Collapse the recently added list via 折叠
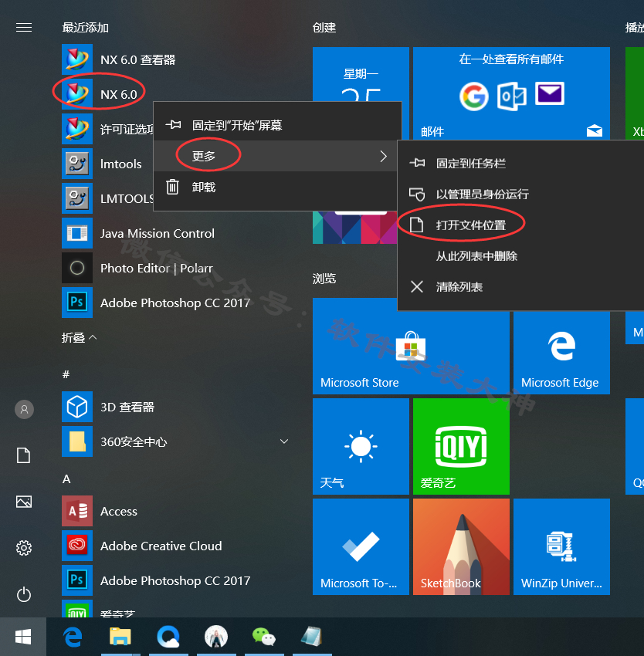644x656 pixels. click(x=79, y=337)
